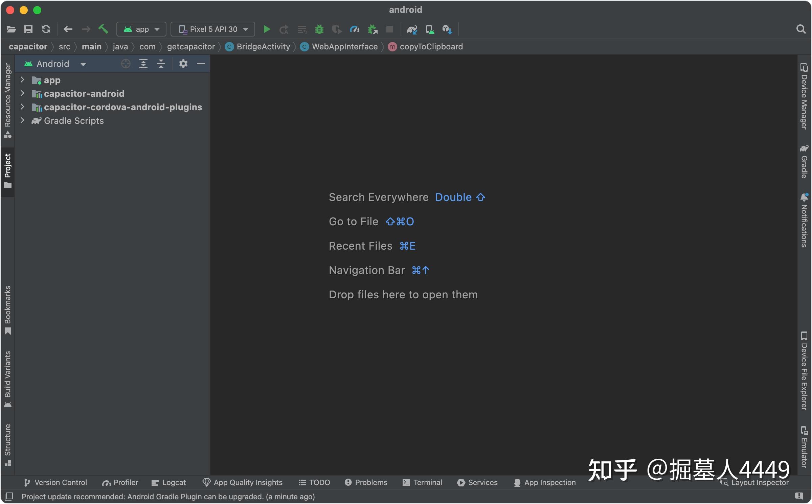Viewport: 812px width, 504px height.
Task: Select Gradle Scripts in the project tree
Action: (74, 121)
